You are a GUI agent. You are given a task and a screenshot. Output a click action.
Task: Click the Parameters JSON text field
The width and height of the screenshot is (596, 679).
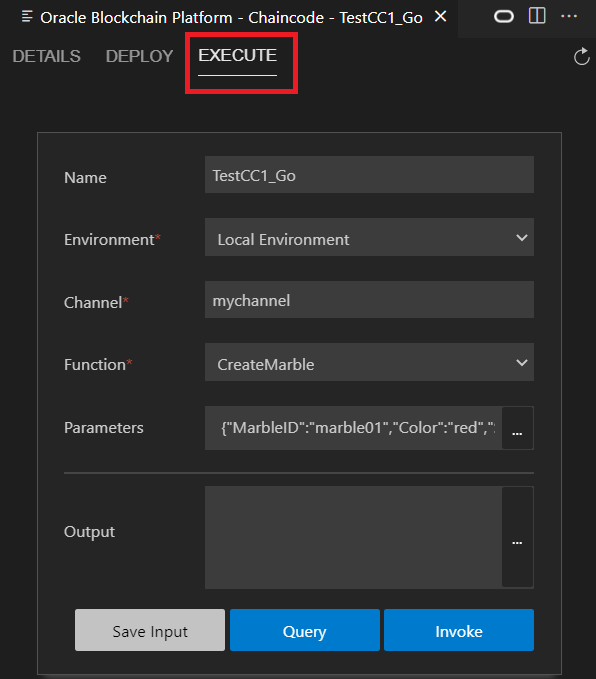tap(353, 428)
